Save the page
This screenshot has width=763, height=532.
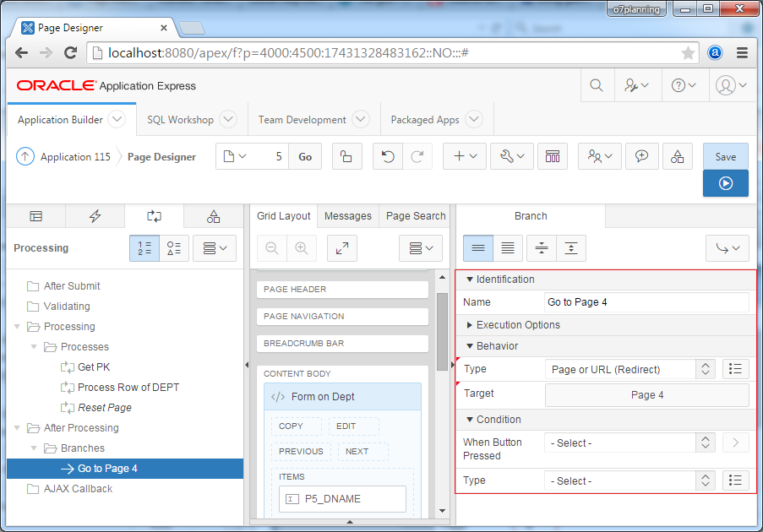[726, 156]
